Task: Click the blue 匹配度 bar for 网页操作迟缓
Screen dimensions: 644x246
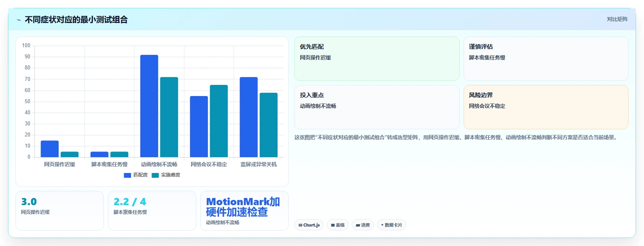Action: pyautogui.click(x=50, y=149)
